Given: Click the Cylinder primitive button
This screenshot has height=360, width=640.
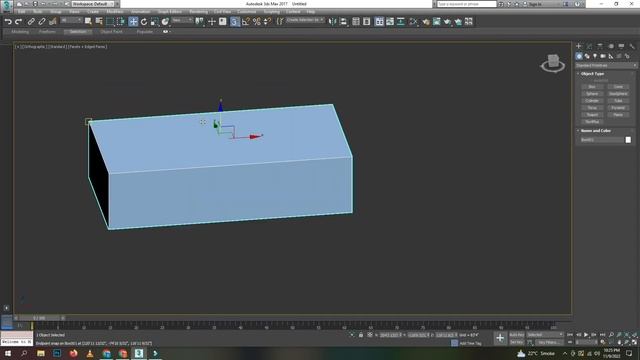Looking at the screenshot, I should point(592,100).
